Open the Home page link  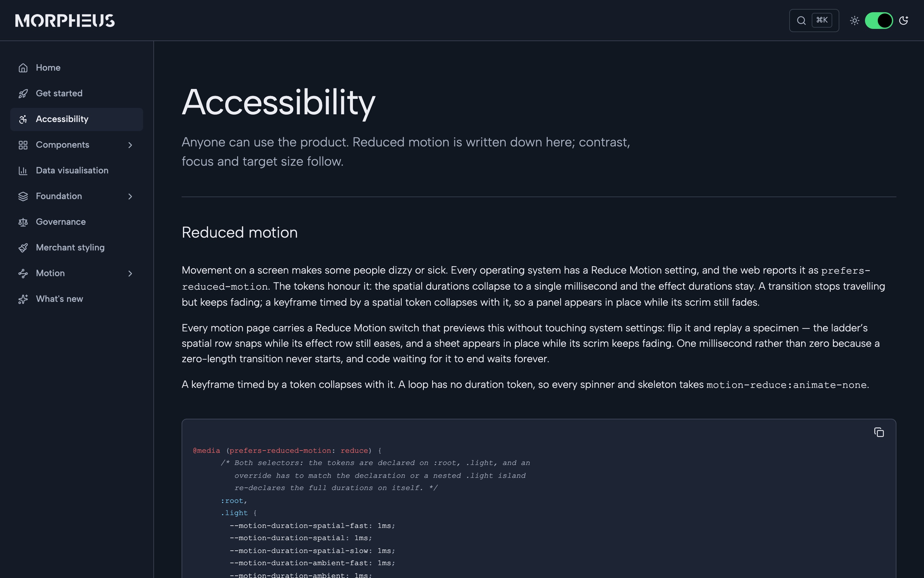48,68
